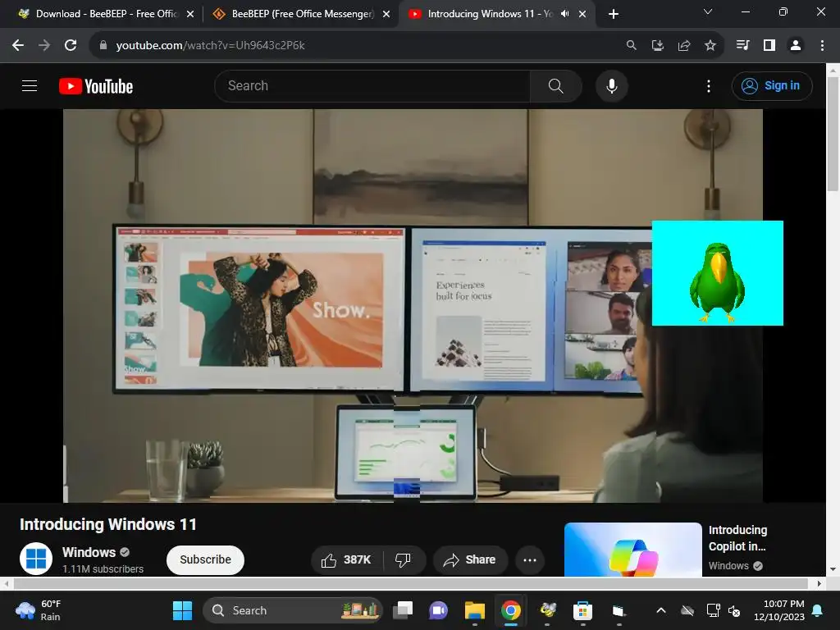Toggle the Chrome side panel
This screenshot has height=630, width=840.
(769, 45)
